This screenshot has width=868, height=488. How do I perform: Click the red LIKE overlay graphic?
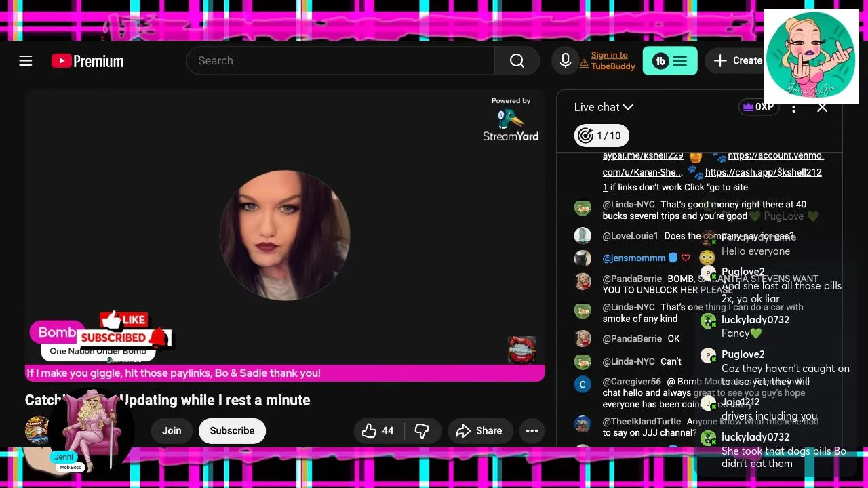tap(123, 319)
